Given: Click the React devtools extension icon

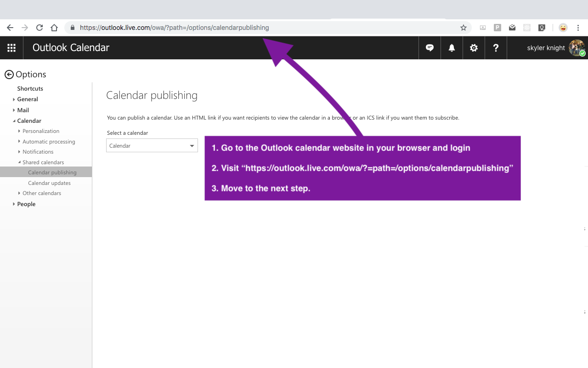Looking at the screenshot, I should pos(527,28).
